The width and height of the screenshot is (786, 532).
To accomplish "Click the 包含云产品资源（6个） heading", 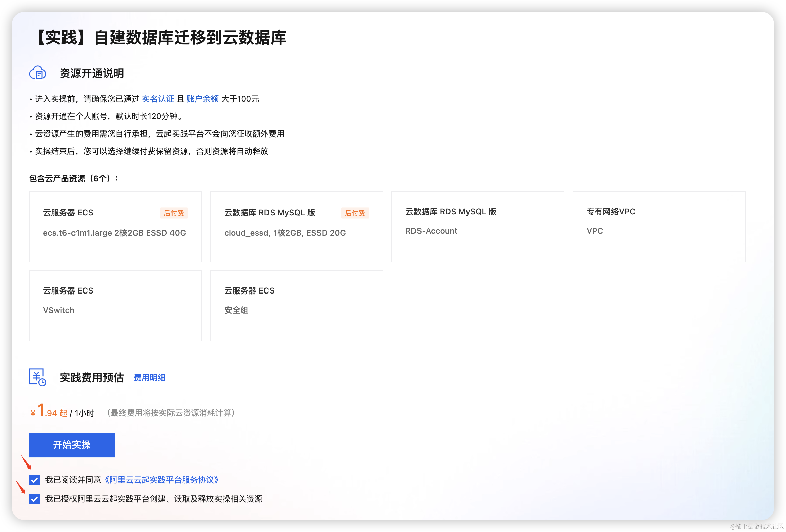I will (74, 178).
